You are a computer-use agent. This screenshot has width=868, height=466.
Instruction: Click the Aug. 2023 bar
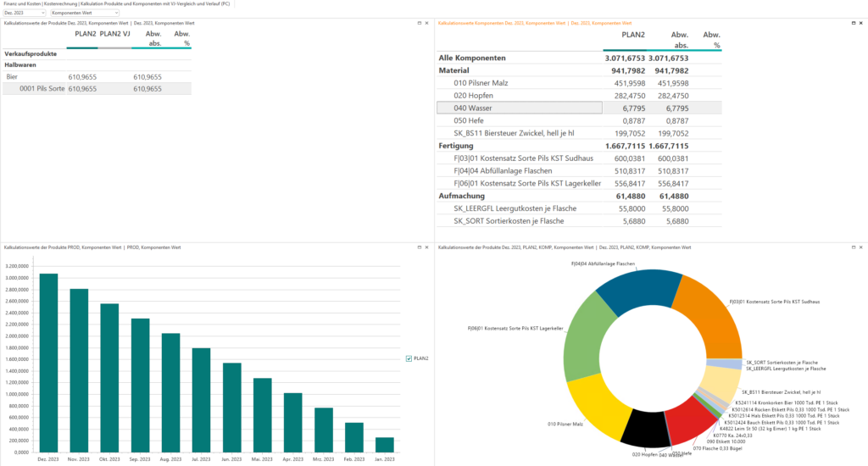tap(170, 393)
